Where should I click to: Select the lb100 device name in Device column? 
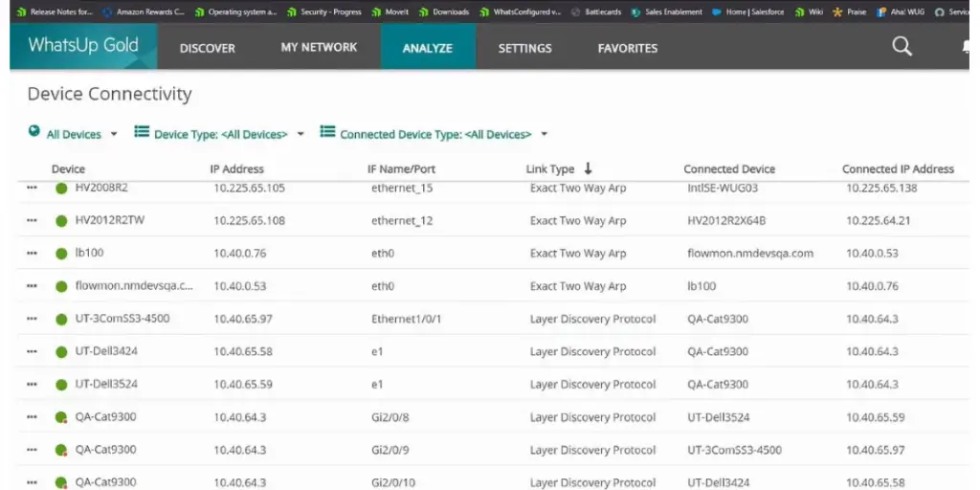pyautogui.click(x=89, y=253)
